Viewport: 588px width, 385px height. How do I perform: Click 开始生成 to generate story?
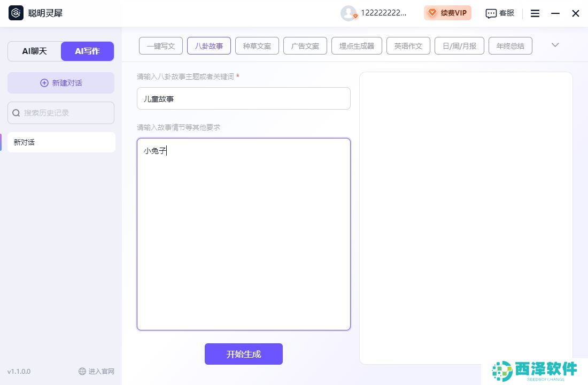tap(244, 354)
